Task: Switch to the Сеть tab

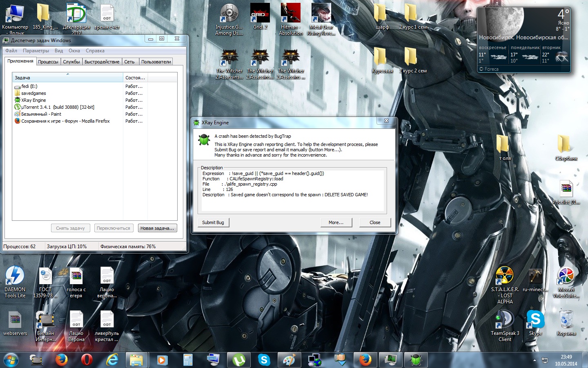Action: pyautogui.click(x=129, y=62)
